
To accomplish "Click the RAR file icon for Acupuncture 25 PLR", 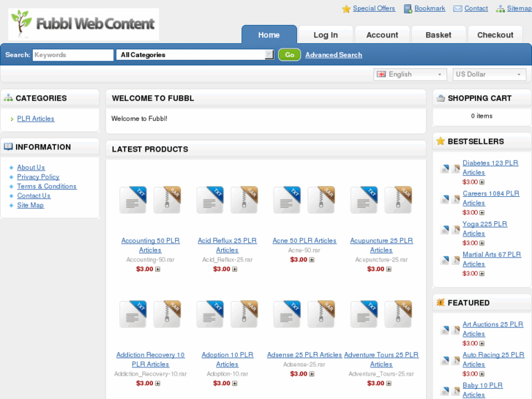I will coord(398,200).
